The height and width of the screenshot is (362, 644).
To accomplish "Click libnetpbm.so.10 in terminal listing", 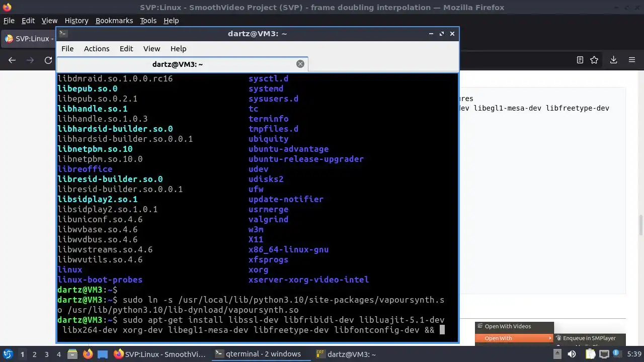I will (x=95, y=149).
